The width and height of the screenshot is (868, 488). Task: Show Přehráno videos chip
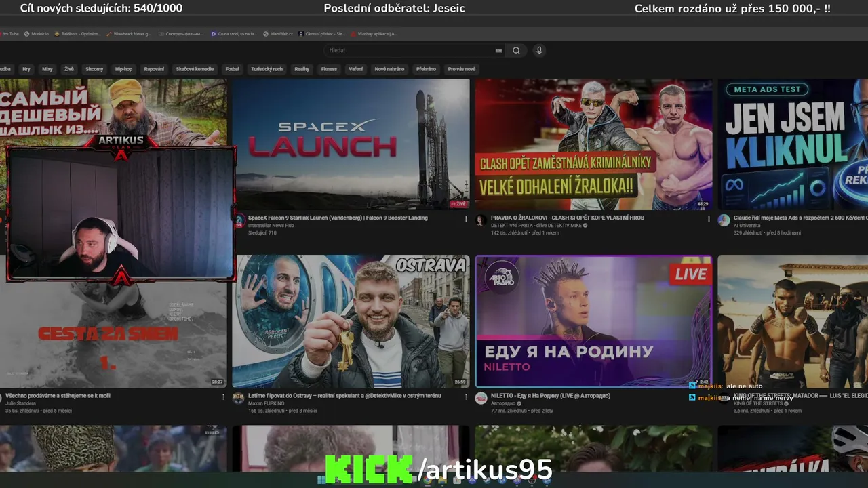(x=427, y=69)
